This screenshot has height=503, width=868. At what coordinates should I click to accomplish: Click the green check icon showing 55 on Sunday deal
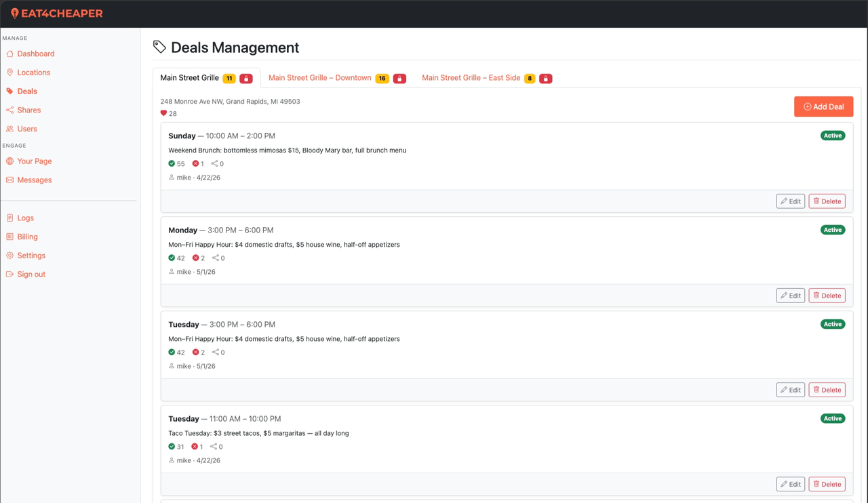click(172, 163)
